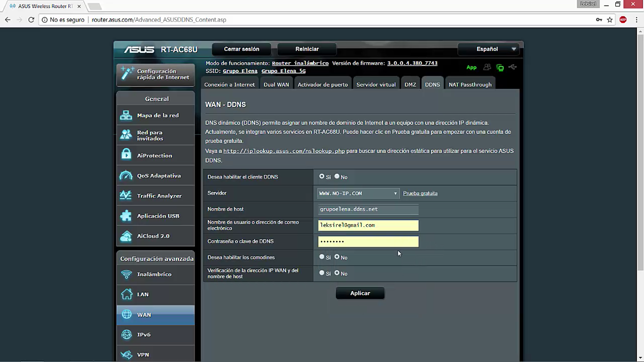Switch to Servidor virtual tab
This screenshot has height=362, width=644.
(x=376, y=84)
